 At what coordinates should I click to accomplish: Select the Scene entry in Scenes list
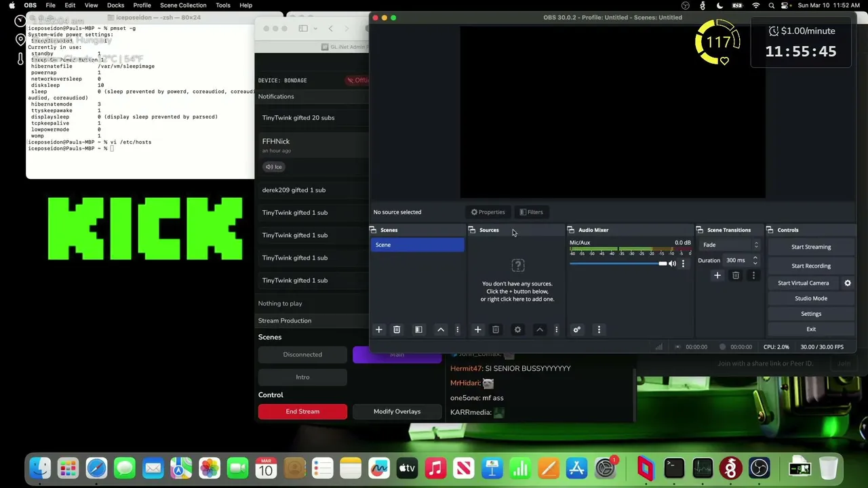click(418, 245)
